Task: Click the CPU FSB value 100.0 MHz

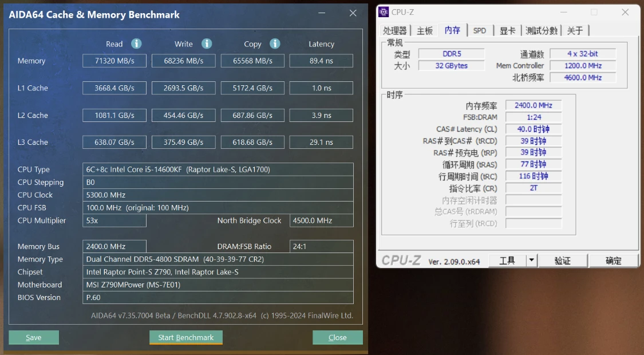Action: click(218, 207)
